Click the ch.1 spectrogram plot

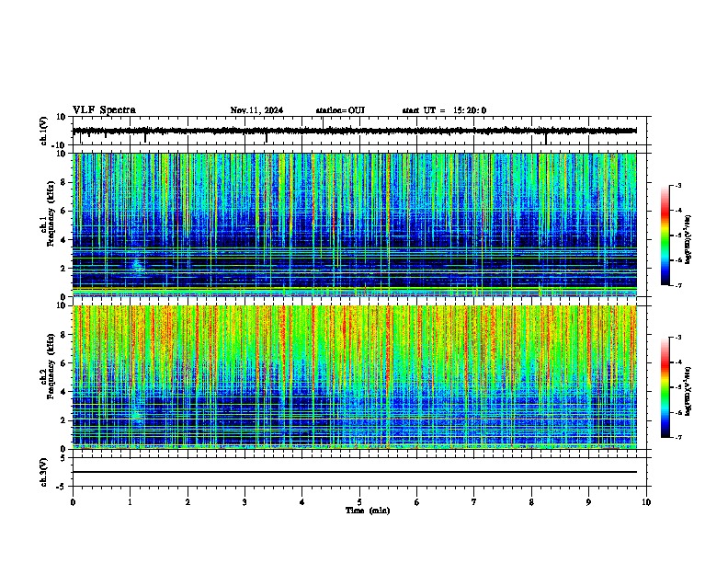click(x=355, y=224)
